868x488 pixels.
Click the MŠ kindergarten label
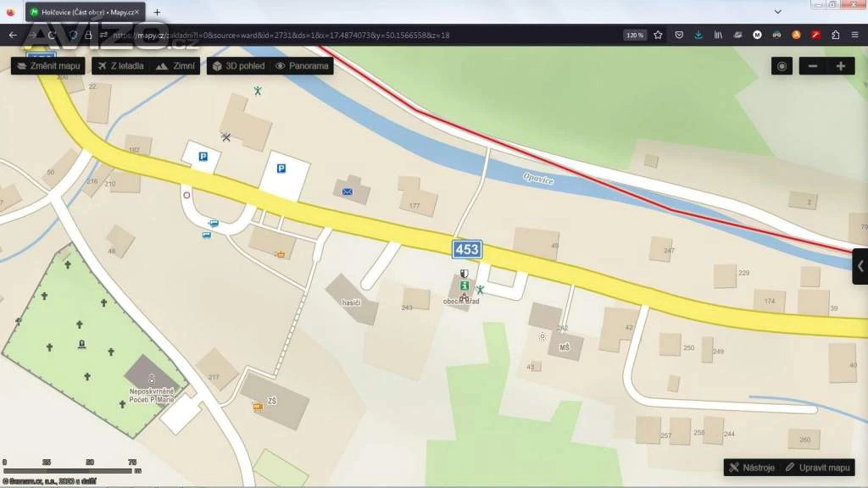pyautogui.click(x=564, y=347)
